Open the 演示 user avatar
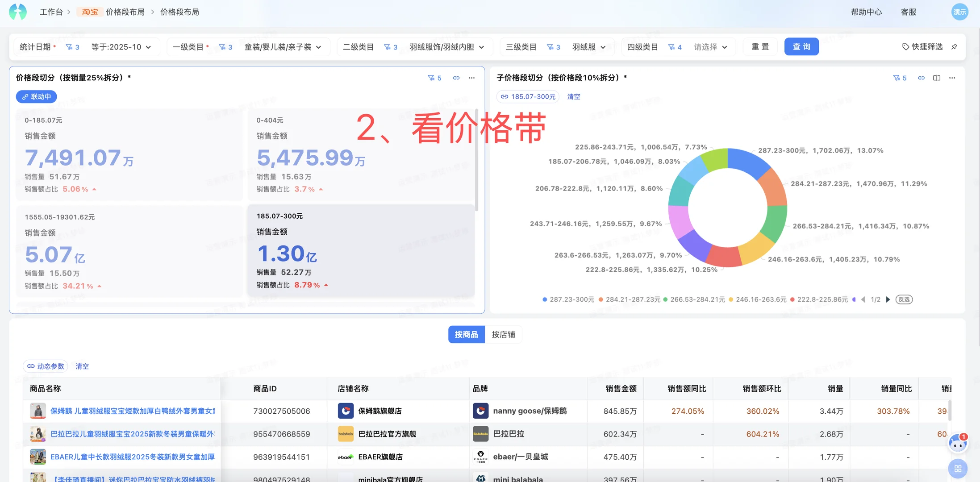 point(959,12)
